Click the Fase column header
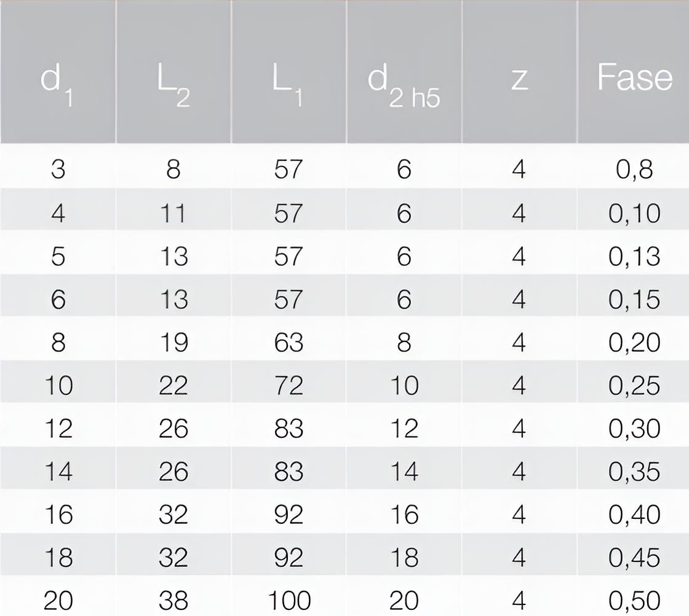The image size is (689, 616). click(x=634, y=78)
